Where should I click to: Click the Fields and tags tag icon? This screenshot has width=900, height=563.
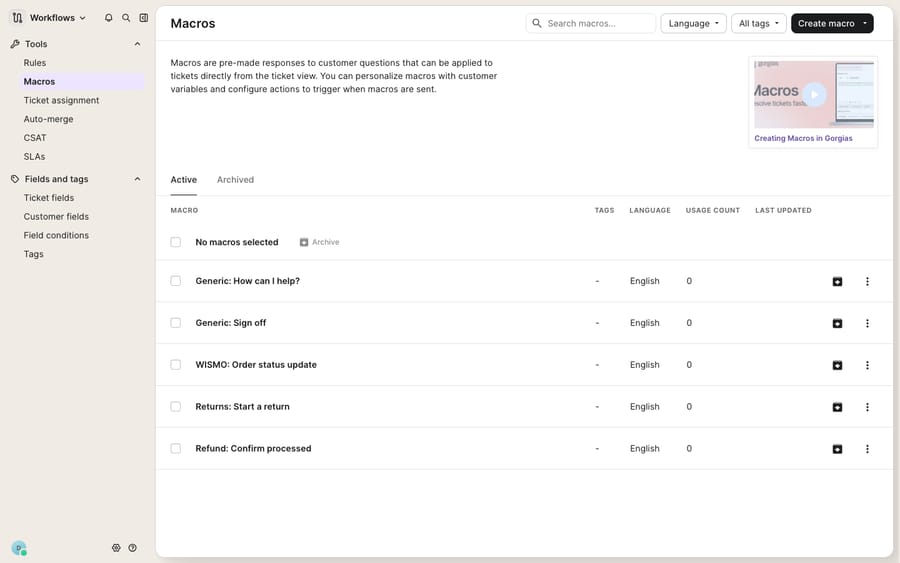[15, 179]
